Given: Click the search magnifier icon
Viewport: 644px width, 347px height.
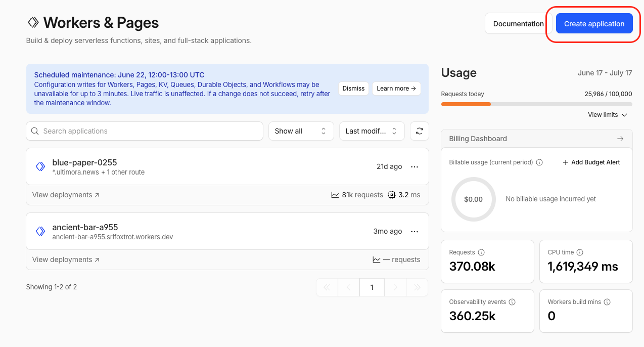Looking at the screenshot, I should click(35, 131).
